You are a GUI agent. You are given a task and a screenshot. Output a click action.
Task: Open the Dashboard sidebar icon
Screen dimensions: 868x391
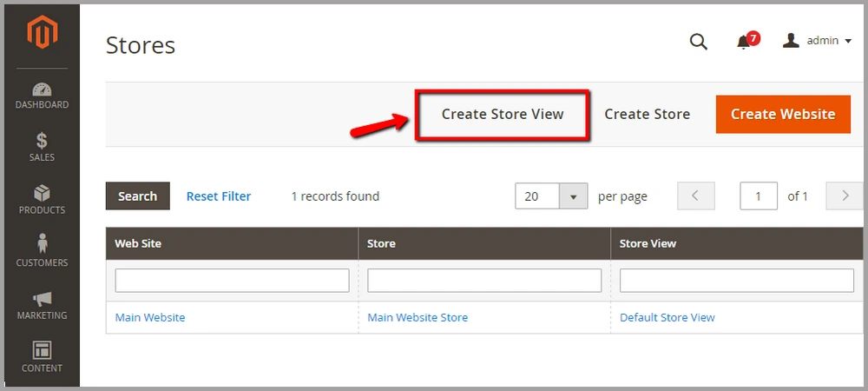coord(42,89)
